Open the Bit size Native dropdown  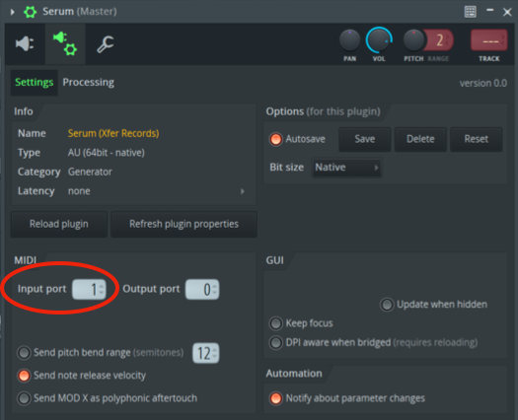click(346, 168)
